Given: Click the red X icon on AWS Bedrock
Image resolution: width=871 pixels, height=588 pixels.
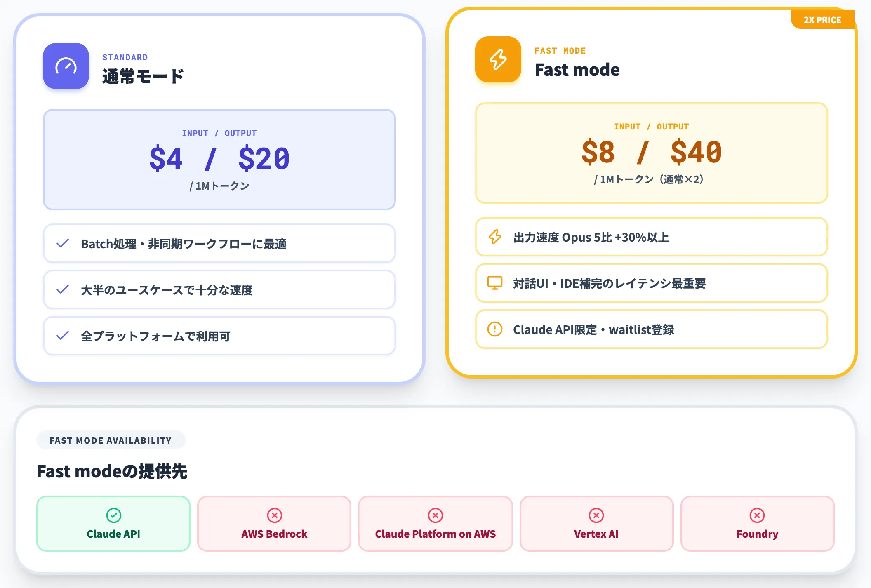Looking at the screenshot, I should tap(274, 515).
